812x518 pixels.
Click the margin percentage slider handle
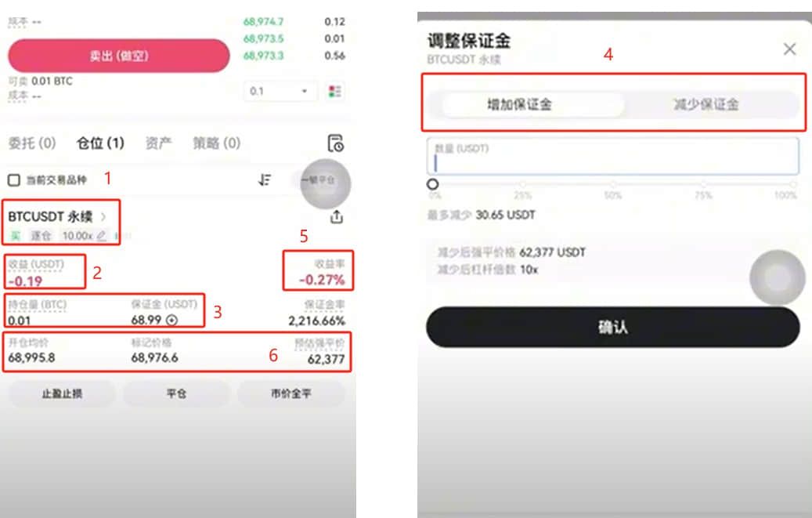(433, 184)
